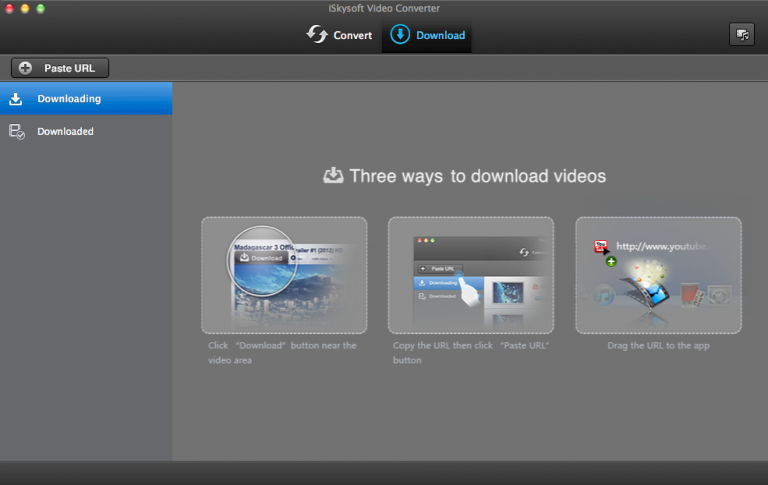The height and width of the screenshot is (485, 768).
Task: Click the Madagascar 3 tutorial thumbnail
Action: tap(284, 275)
